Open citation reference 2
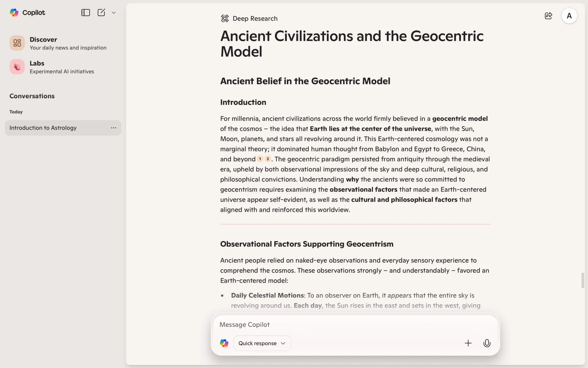Screen dimensions: 588x368 point(268,159)
